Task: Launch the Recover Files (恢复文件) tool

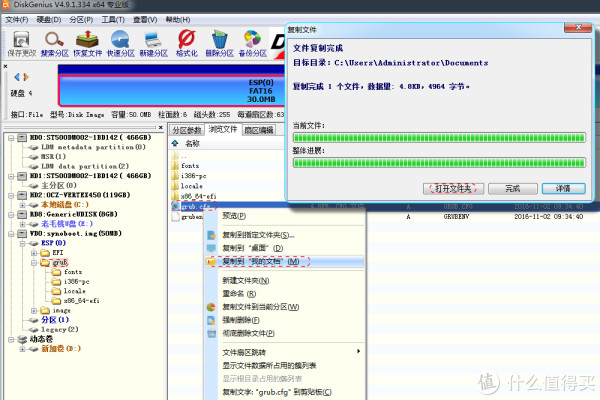Action: pos(88,44)
